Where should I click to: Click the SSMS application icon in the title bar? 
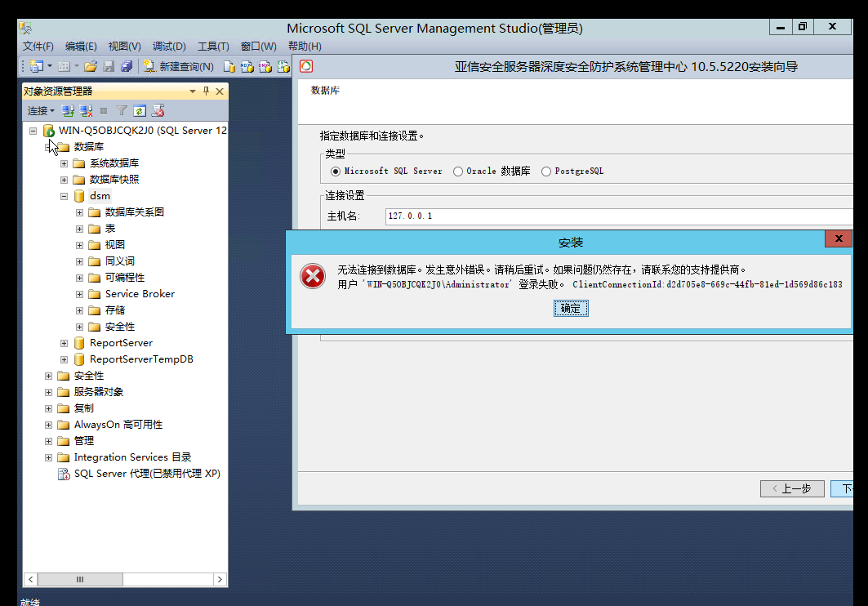25,28
